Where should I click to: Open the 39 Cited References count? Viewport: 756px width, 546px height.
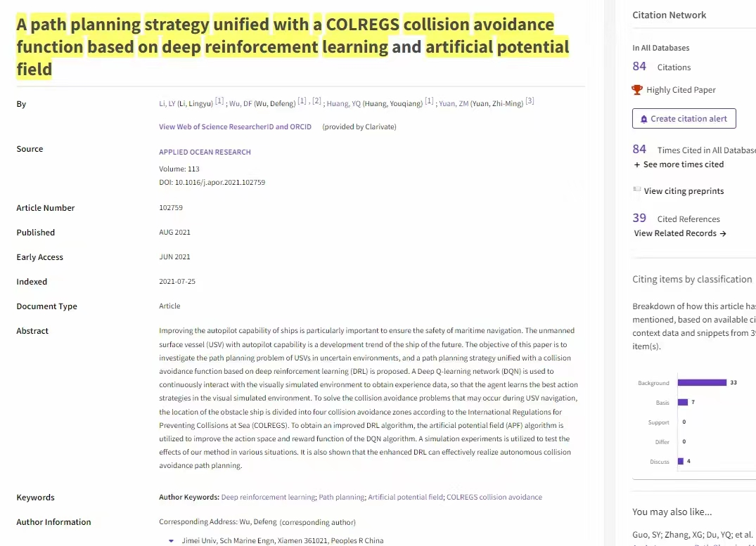pos(639,219)
